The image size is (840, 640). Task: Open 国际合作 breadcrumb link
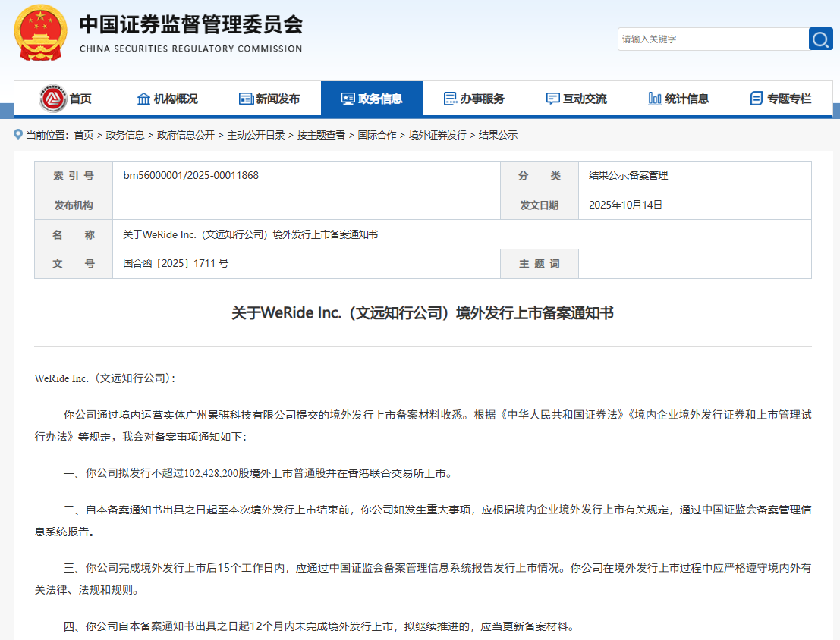[377, 135]
